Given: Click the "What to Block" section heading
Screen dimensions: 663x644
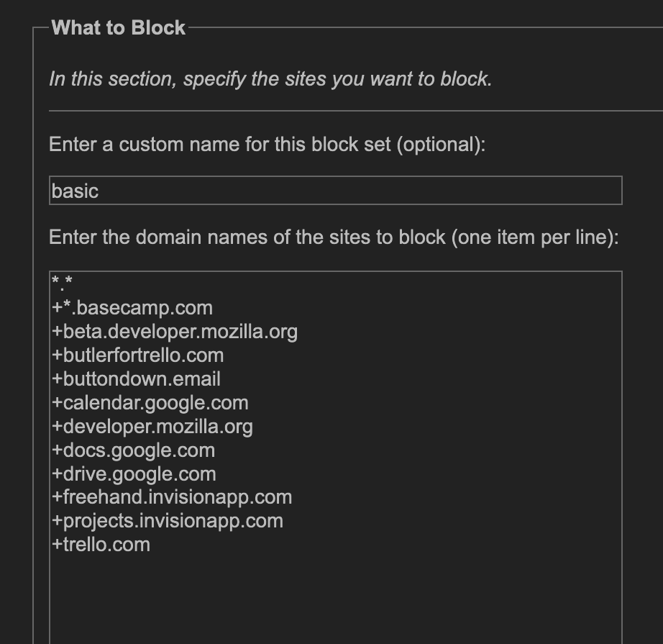Looking at the screenshot, I should pyautogui.click(x=119, y=28).
